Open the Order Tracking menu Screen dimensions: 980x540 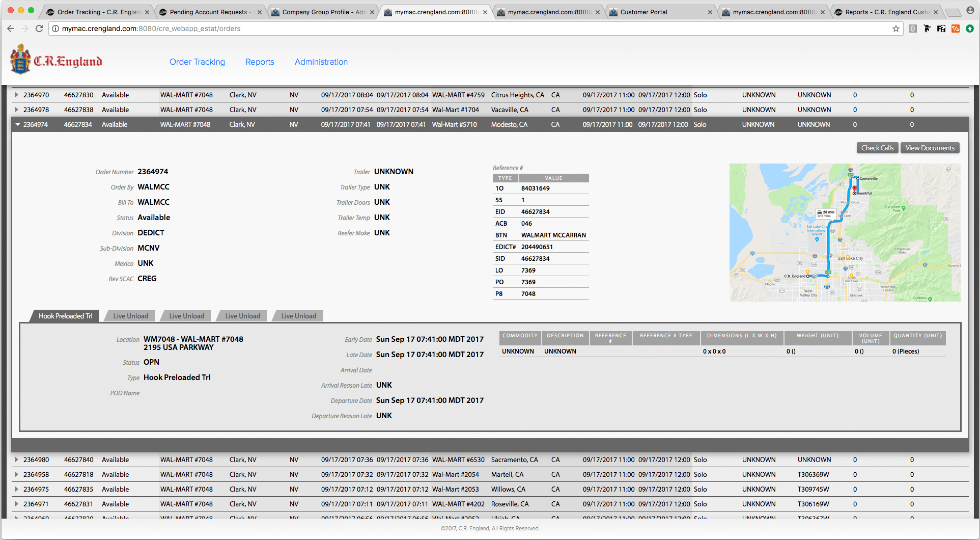pyautogui.click(x=197, y=62)
